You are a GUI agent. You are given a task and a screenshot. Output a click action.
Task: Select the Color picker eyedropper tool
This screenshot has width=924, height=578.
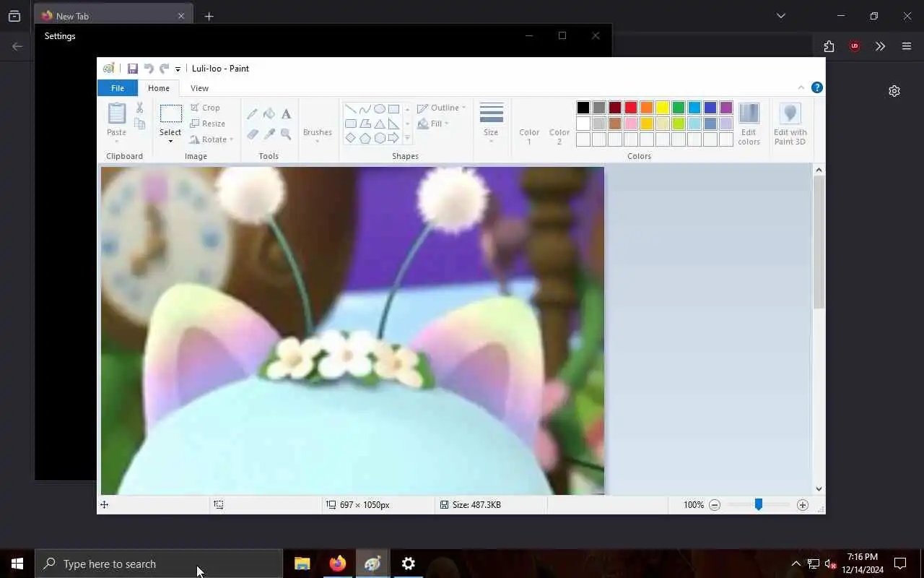click(269, 134)
